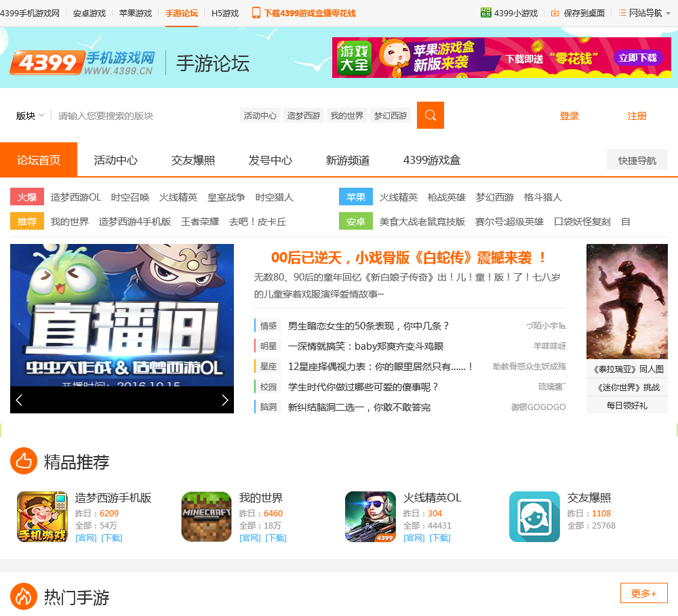Open the 火线精英OL game icon

point(371,516)
